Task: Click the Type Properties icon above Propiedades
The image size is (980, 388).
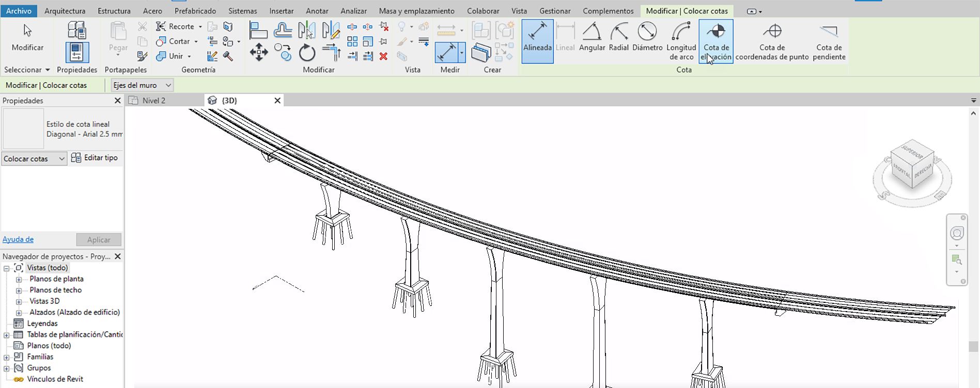Action: (77, 30)
